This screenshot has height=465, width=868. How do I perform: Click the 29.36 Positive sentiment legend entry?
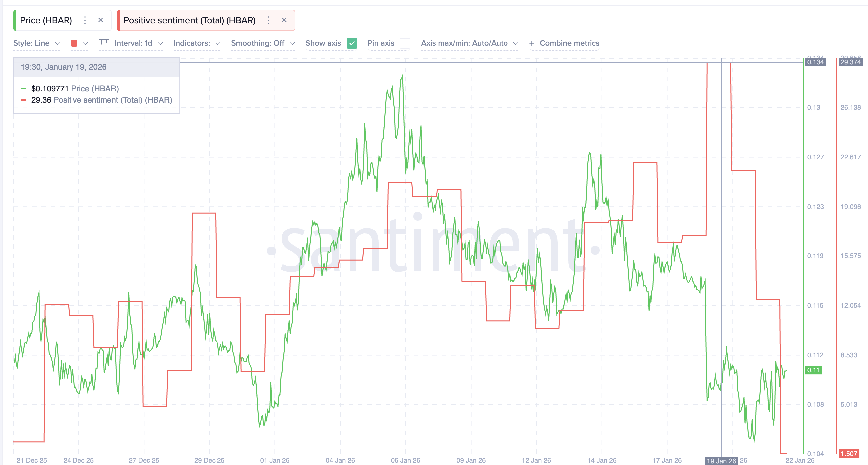101,100
